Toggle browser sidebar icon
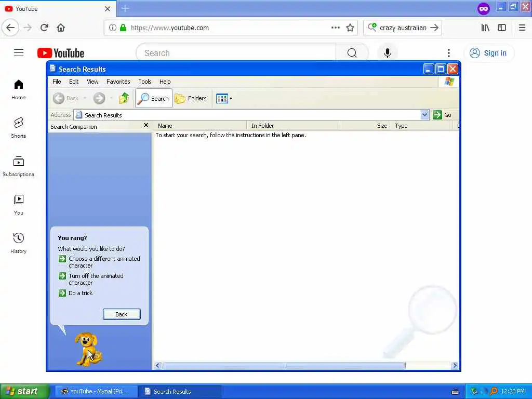This screenshot has height=399, width=532. (502, 28)
